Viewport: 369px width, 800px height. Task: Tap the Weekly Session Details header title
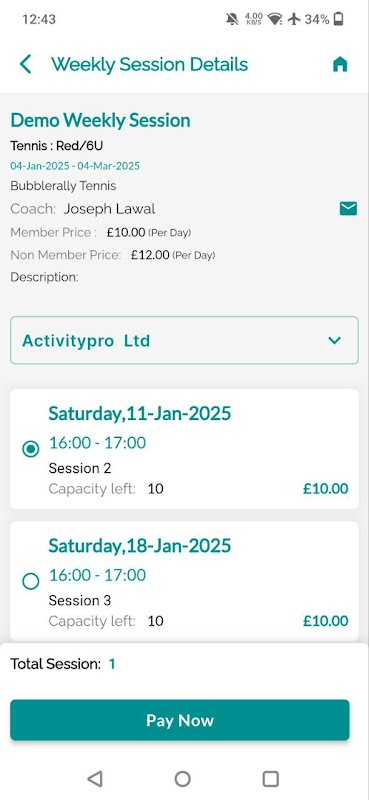150,65
